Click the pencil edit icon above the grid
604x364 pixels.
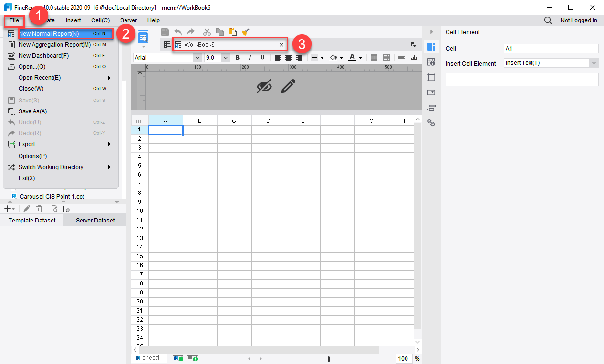(288, 87)
